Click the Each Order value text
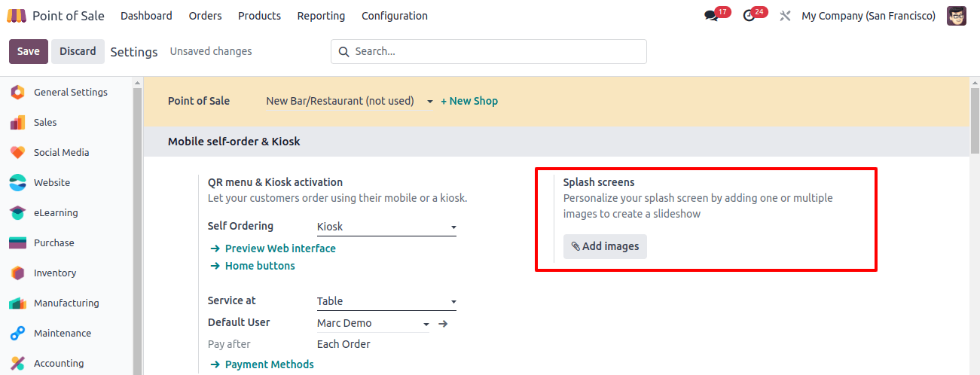The height and width of the screenshot is (375, 980). 343,344
